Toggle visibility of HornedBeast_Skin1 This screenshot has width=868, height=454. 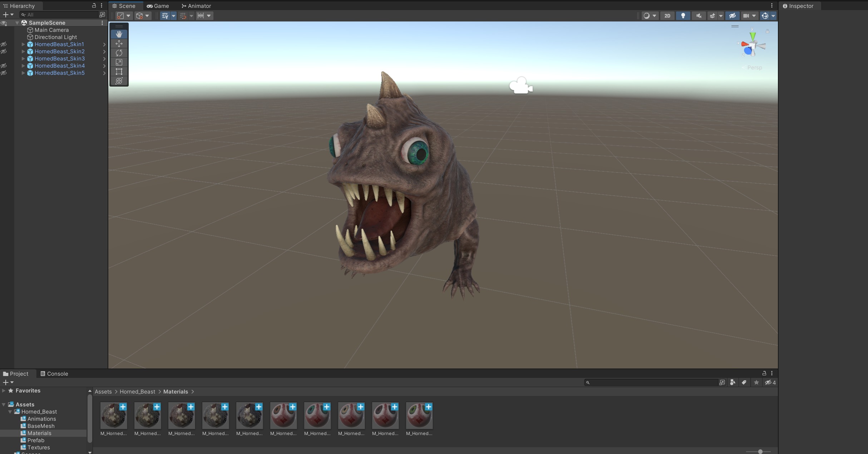(x=4, y=44)
